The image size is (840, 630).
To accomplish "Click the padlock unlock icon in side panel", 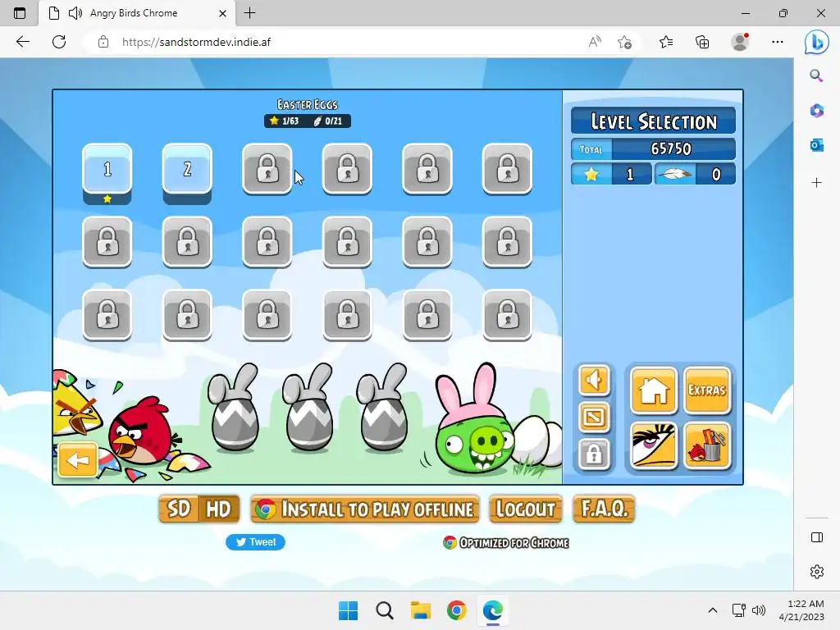I will coord(594,454).
